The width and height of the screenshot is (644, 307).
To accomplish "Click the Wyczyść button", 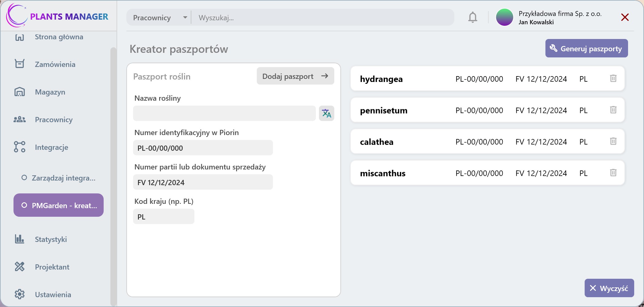I will [609, 288].
